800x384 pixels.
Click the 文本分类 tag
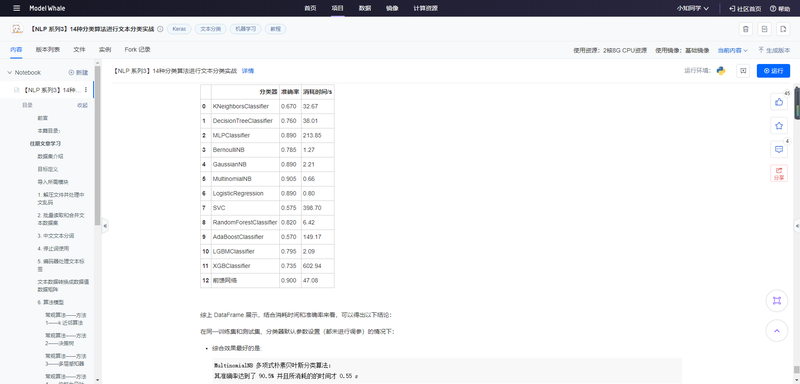tap(211, 29)
